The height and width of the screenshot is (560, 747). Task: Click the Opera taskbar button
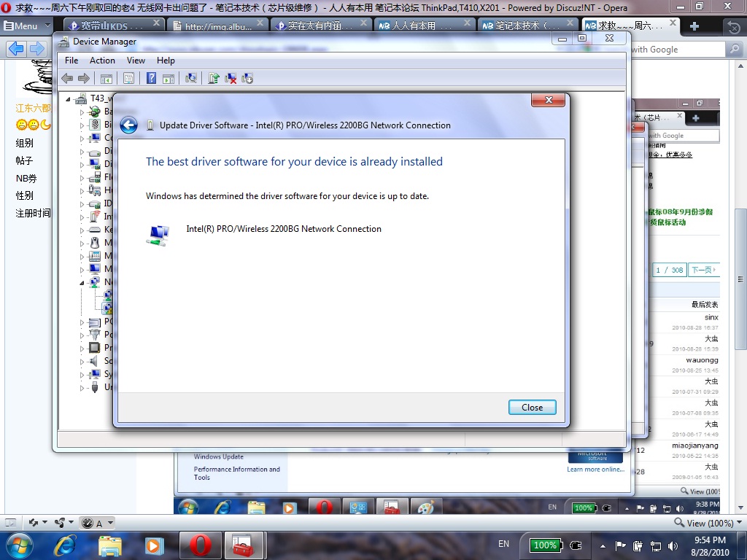click(x=201, y=545)
